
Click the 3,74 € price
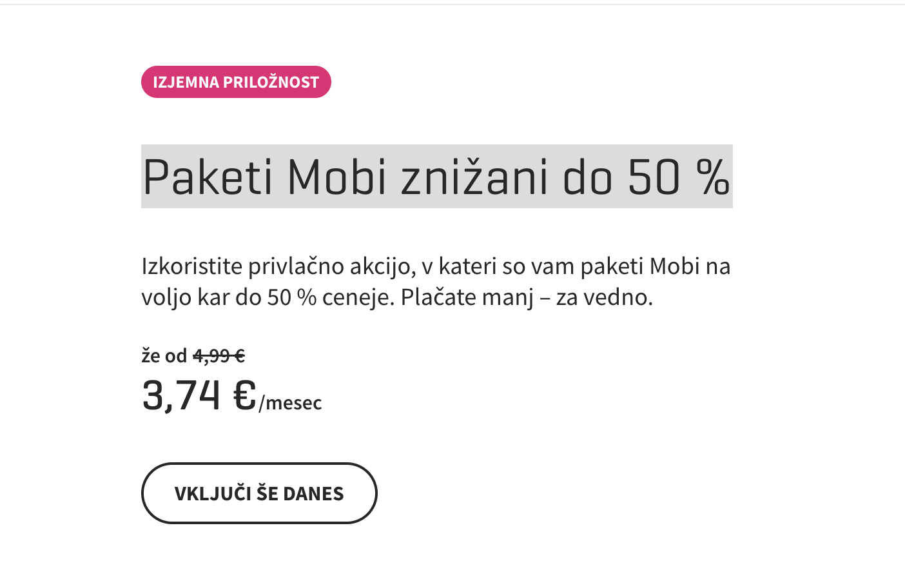[x=199, y=395]
